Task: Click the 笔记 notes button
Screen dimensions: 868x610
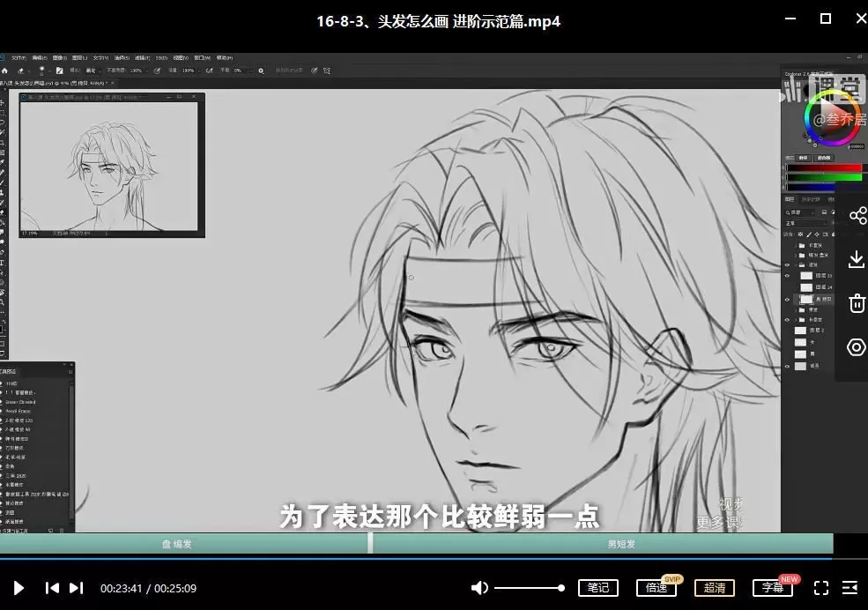Action: [x=598, y=588]
